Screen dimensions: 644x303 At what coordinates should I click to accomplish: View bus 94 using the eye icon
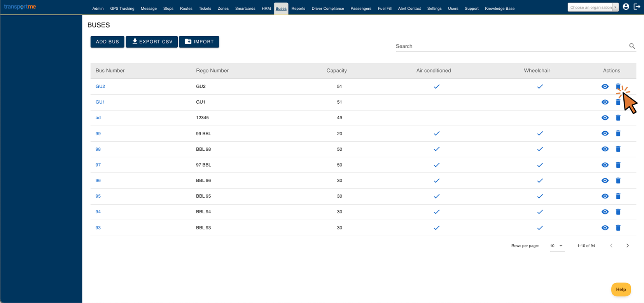click(x=605, y=212)
